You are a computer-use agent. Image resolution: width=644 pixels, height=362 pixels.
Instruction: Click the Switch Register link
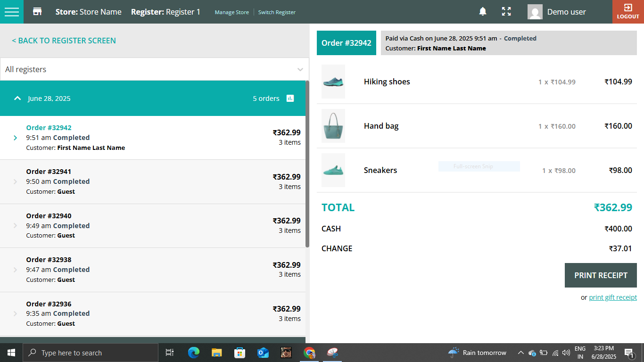click(277, 12)
